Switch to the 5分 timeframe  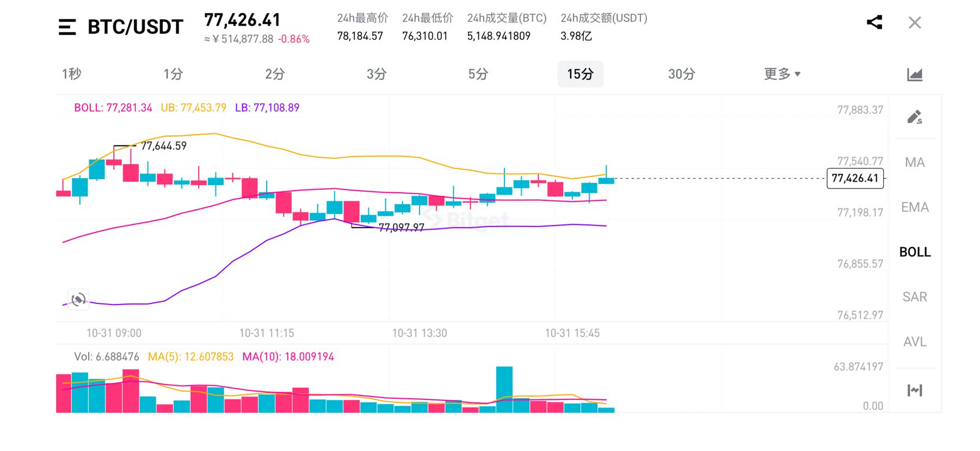[x=478, y=74]
